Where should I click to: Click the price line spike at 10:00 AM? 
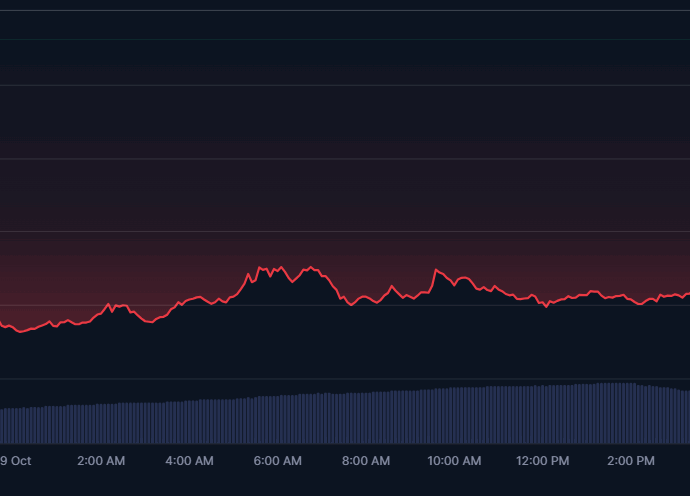(436, 269)
